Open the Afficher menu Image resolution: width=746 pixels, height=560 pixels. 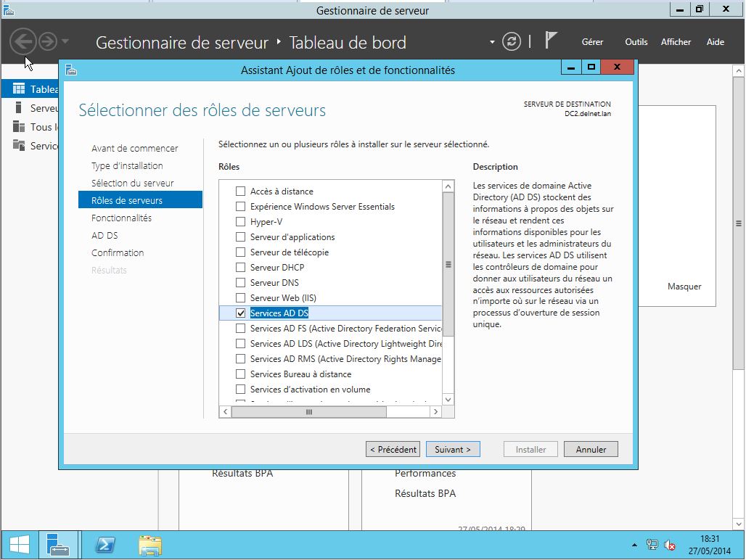[x=676, y=42]
